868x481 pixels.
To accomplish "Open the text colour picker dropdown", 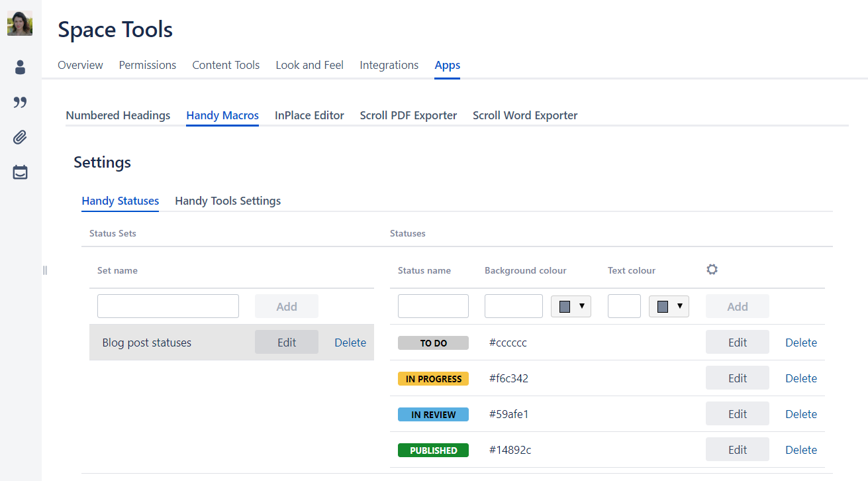I will [669, 306].
